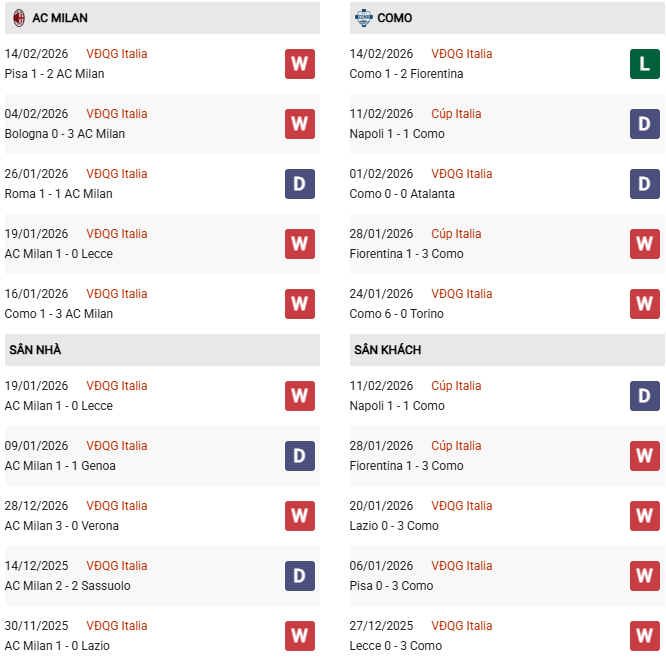Click L badge for Como 1 - 2 Fiorentina

644,64
